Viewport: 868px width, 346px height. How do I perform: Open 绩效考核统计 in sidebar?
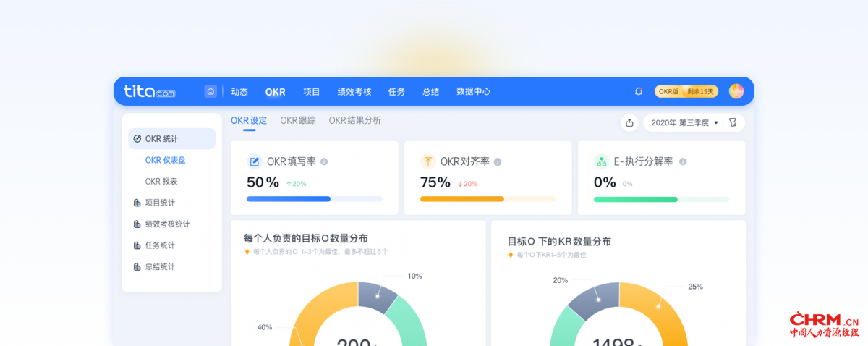pos(167,224)
